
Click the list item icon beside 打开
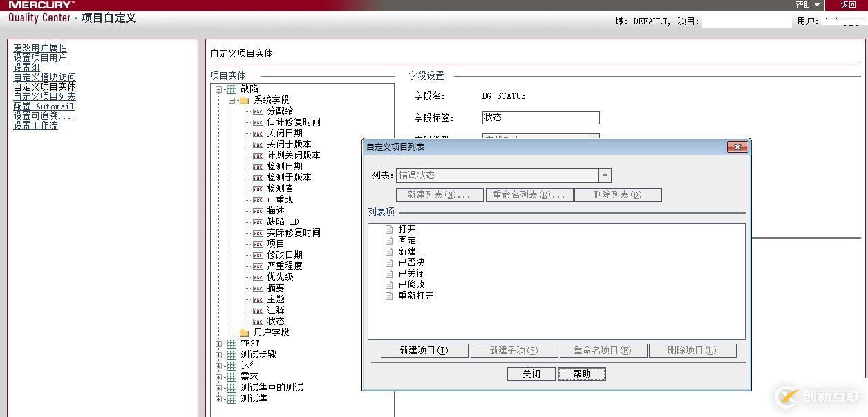[389, 229]
